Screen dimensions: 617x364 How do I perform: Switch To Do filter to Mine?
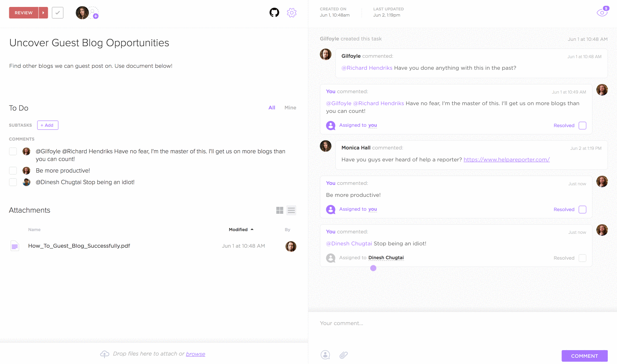tap(290, 108)
